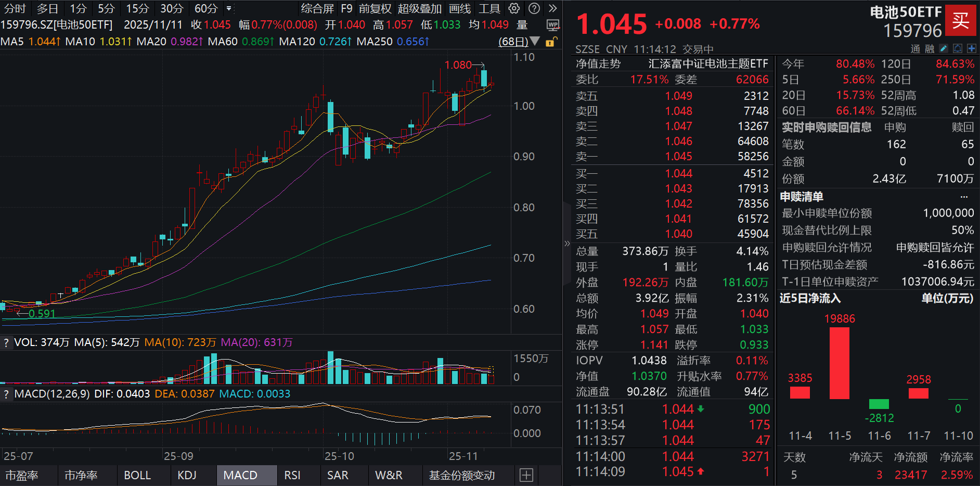Select the pencil annotation icon near 通融
Screen dimensions: 980x486
(943, 48)
